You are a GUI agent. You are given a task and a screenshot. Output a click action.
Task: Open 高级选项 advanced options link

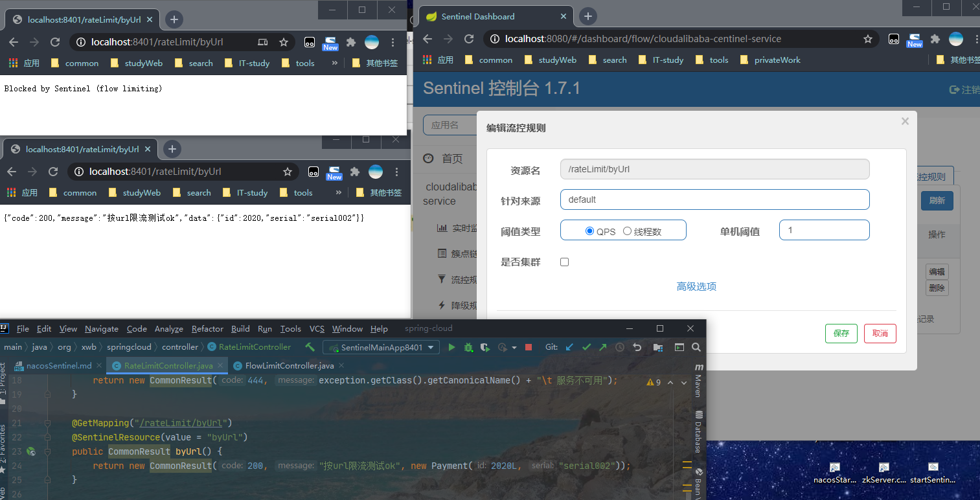(696, 286)
